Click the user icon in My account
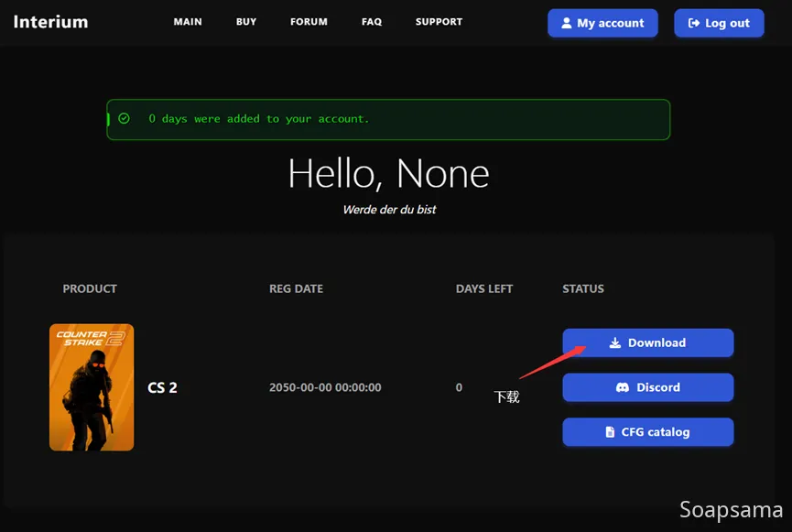The image size is (792, 532). [x=567, y=24]
